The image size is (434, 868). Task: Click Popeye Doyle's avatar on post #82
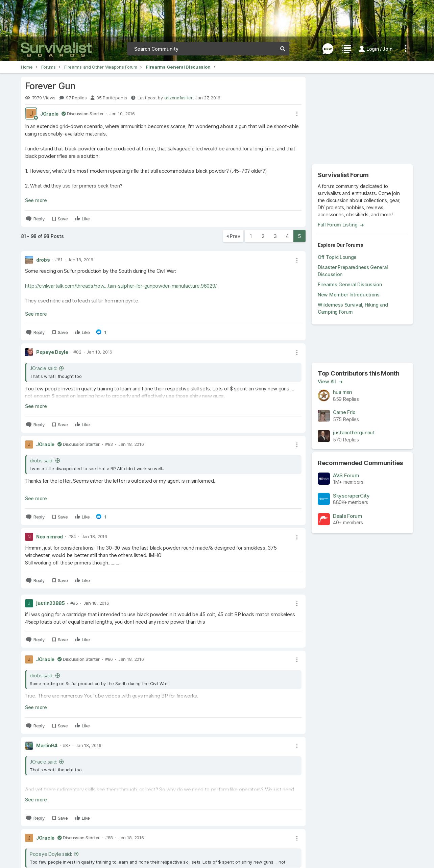tap(29, 352)
